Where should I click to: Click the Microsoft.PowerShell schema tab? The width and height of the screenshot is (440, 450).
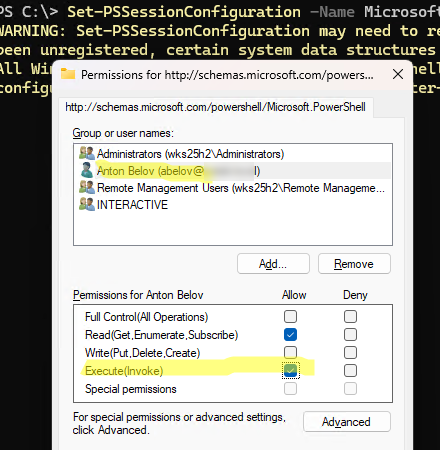click(216, 107)
